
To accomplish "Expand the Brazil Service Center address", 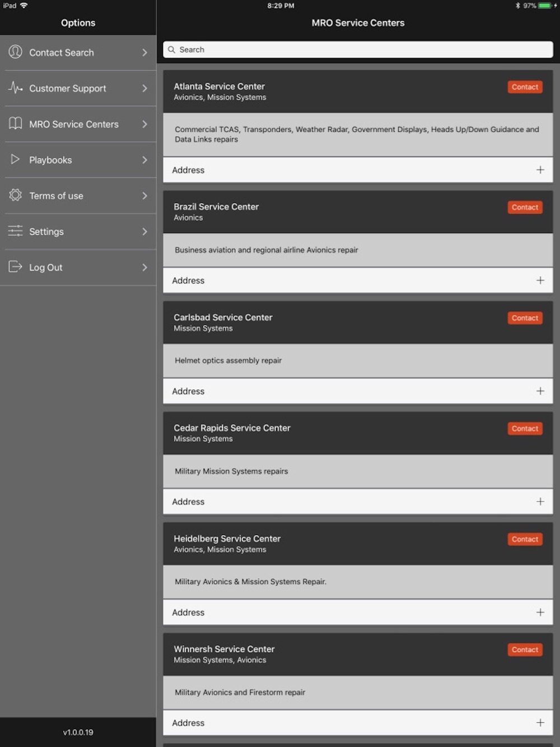I will pos(358,281).
